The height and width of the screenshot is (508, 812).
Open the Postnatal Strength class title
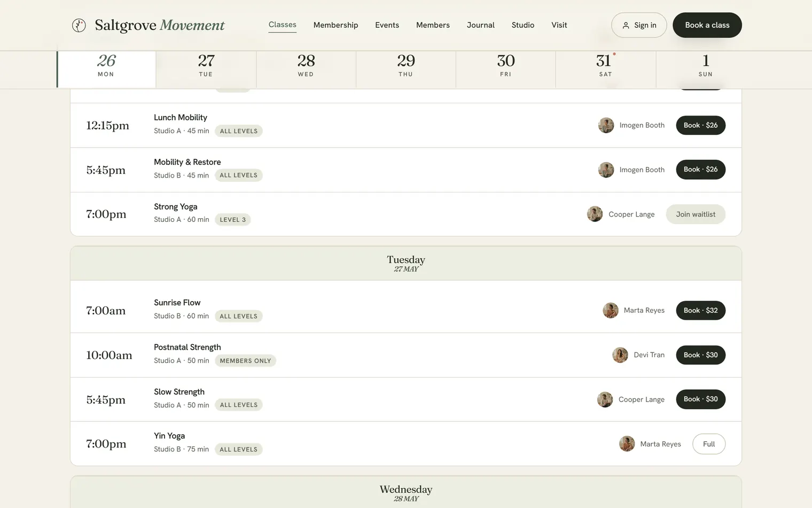coord(188,347)
